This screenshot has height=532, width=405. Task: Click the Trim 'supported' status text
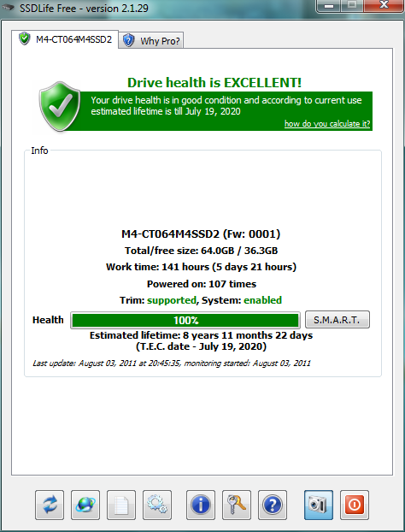(172, 300)
